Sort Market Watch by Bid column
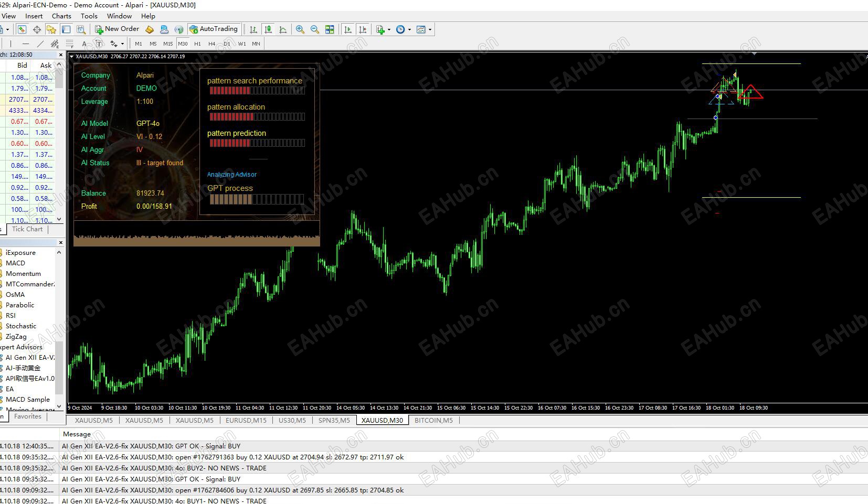 tap(22, 65)
